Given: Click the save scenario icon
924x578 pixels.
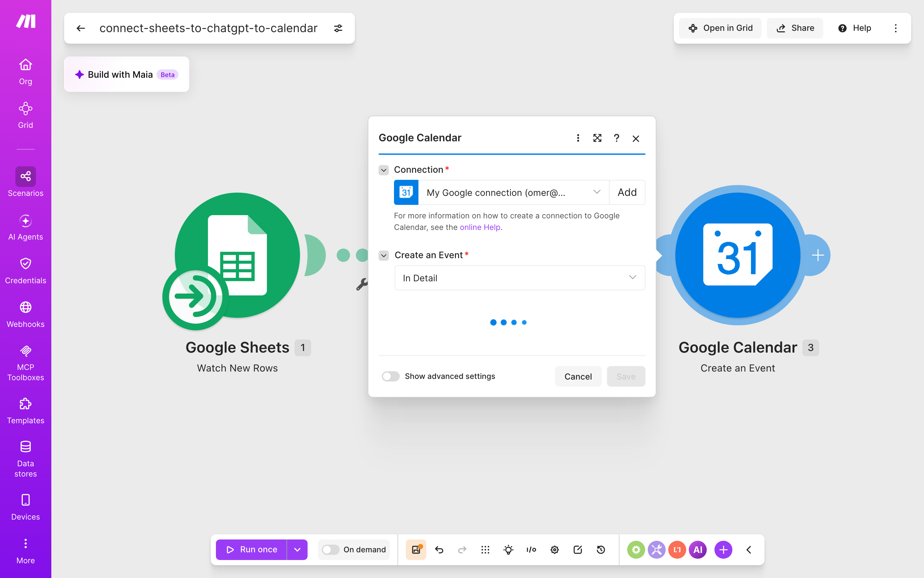Looking at the screenshot, I should tap(416, 549).
